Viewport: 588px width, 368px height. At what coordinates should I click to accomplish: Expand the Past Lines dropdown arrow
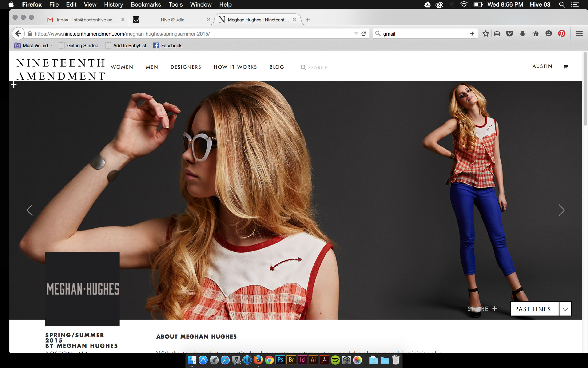point(565,309)
